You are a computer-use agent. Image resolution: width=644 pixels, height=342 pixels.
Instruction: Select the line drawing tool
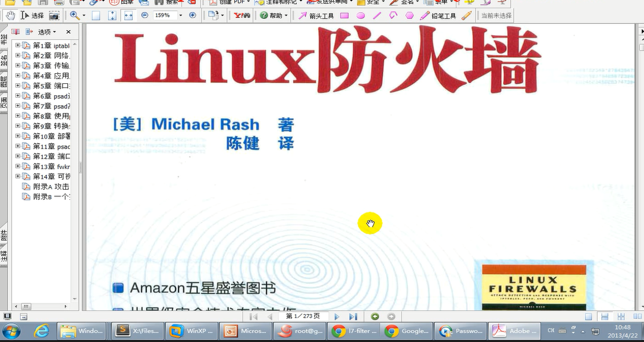pos(376,15)
